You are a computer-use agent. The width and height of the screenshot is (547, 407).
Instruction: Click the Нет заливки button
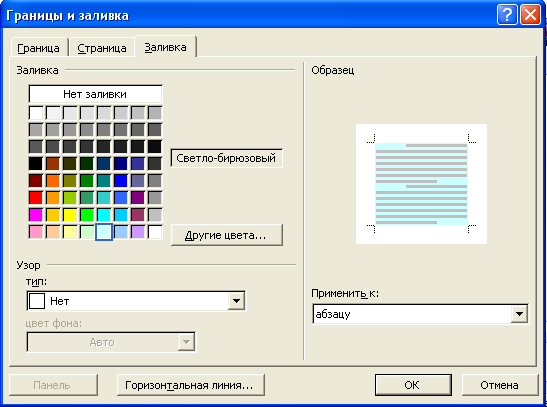(x=95, y=94)
